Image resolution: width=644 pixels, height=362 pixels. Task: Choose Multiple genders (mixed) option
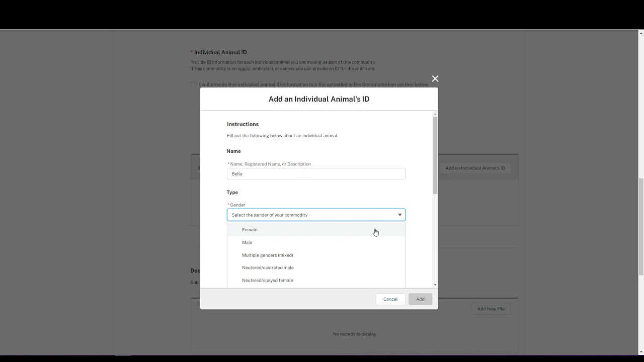pyautogui.click(x=316, y=255)
